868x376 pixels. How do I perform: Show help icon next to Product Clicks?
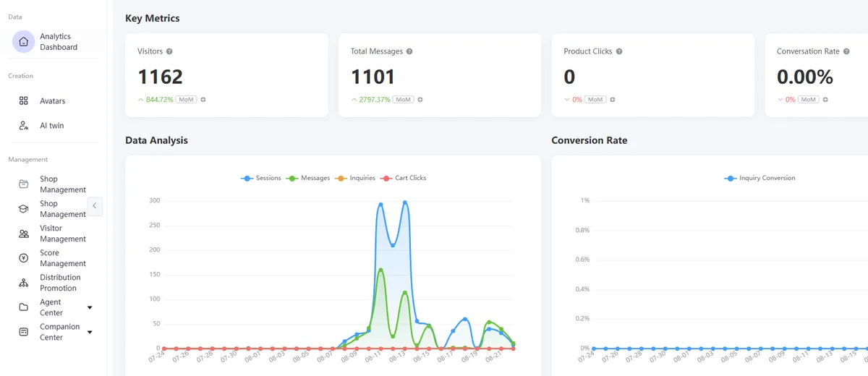click(619, 51)
